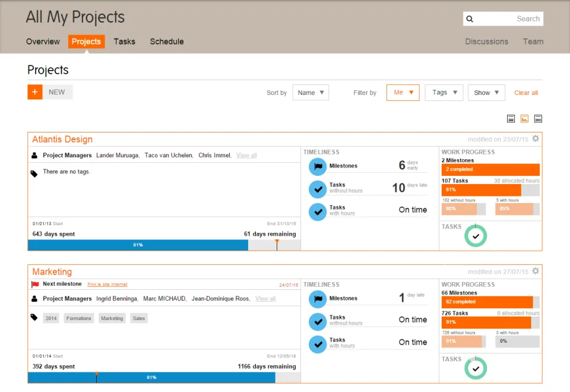The image size is (570, 392).
Task: Click the Atlantis Design 81% time progress bar
Action: [x=138, y=245]
